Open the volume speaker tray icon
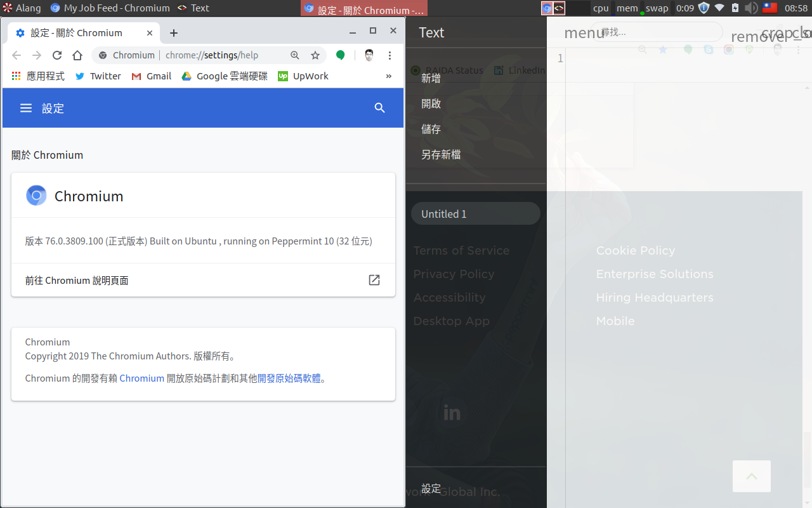812x508 pixels. click(x=751, y=8)
